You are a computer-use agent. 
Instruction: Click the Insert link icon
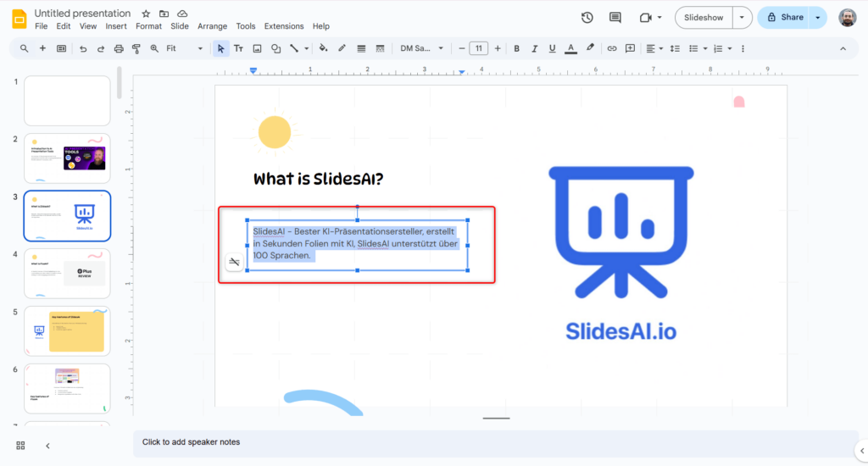pyautogui.click(x=612, y=48)
